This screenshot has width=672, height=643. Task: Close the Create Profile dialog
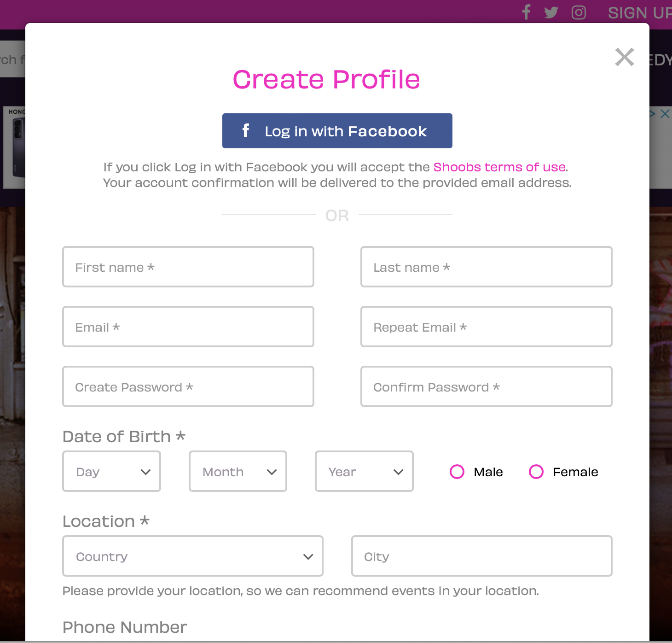tap(625, 57)
